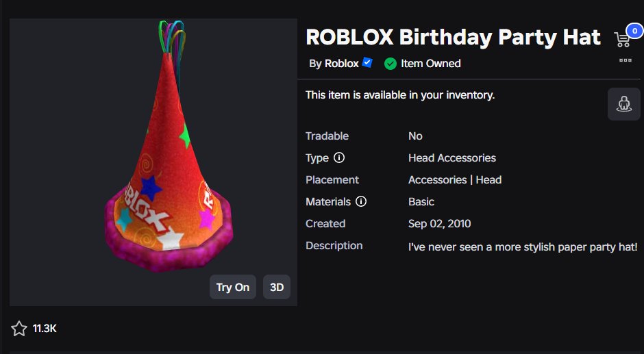The image size is (644, 354).
Task: Click the 'Accessories | Head' placement value
Action: (x=455, y=180)
